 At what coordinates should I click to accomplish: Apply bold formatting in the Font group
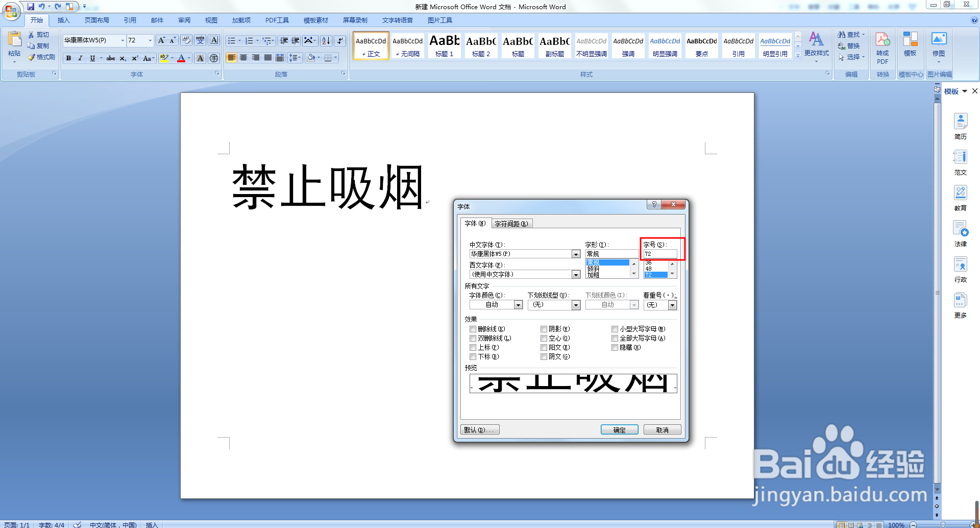pyautogui.click(x=68, y=58)
